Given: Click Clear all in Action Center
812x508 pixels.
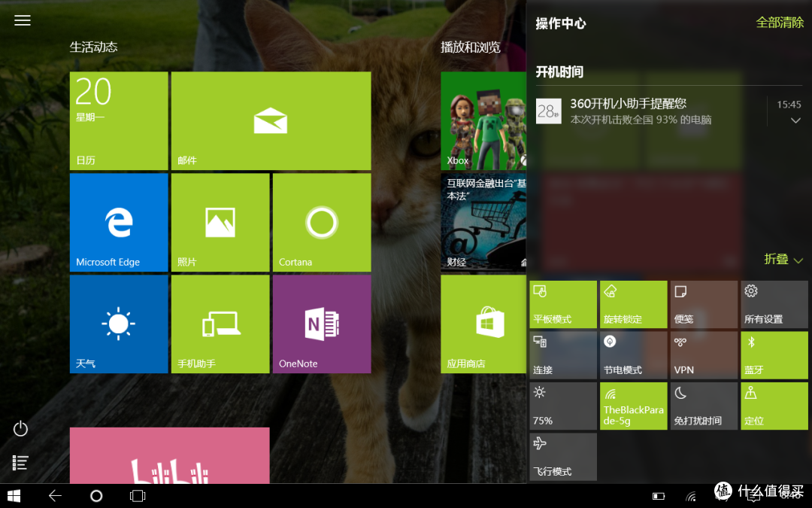Looking at the screenshot, I should point(780,23).
